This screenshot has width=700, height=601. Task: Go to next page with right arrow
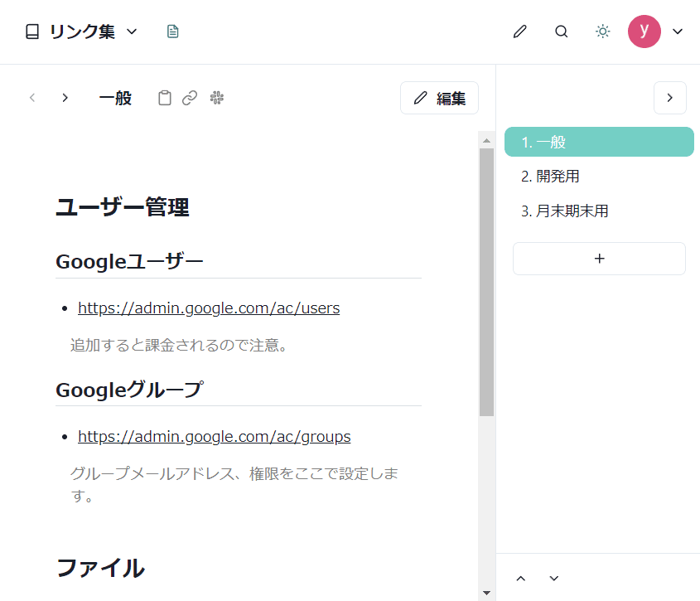[x=65, y=98]
